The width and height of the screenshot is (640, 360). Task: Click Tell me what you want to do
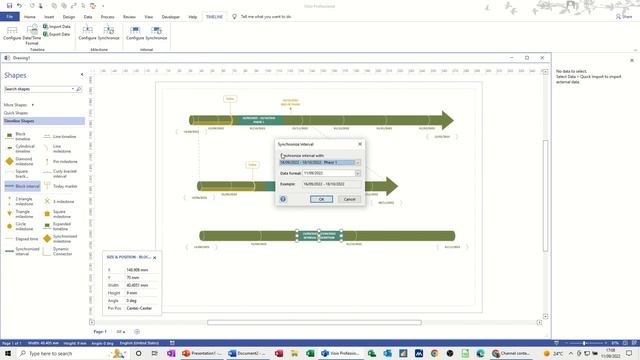tap(266, 17)
